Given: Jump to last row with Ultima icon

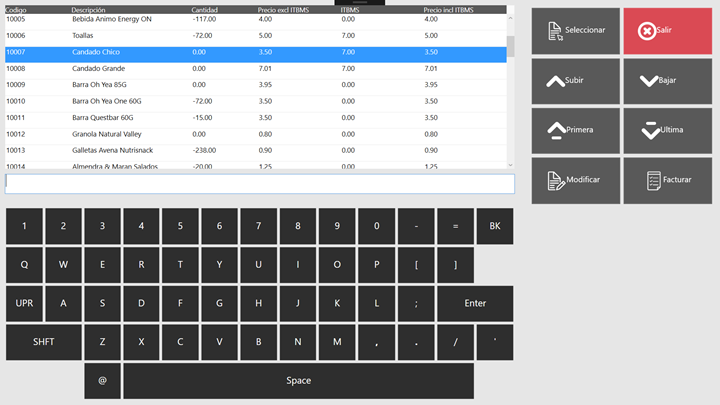Looking at the screenshot, I should coord(650,130).
